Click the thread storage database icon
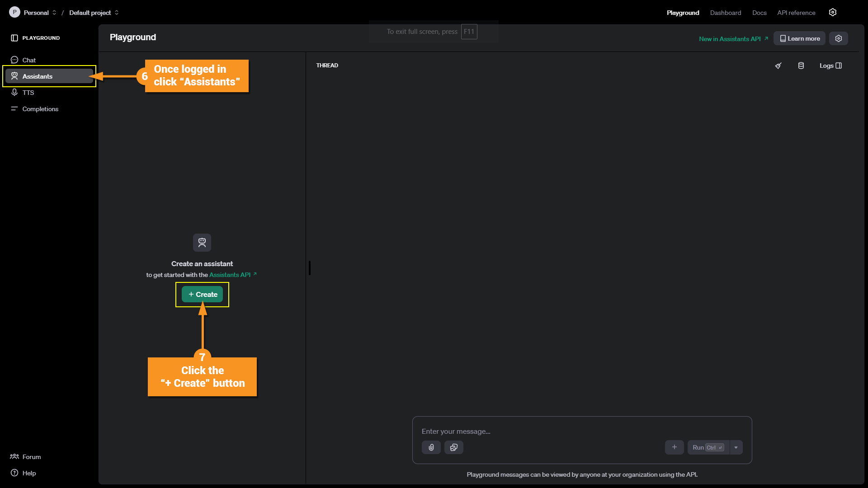Viewport: 868px width, 488px height. coord(801,66)
